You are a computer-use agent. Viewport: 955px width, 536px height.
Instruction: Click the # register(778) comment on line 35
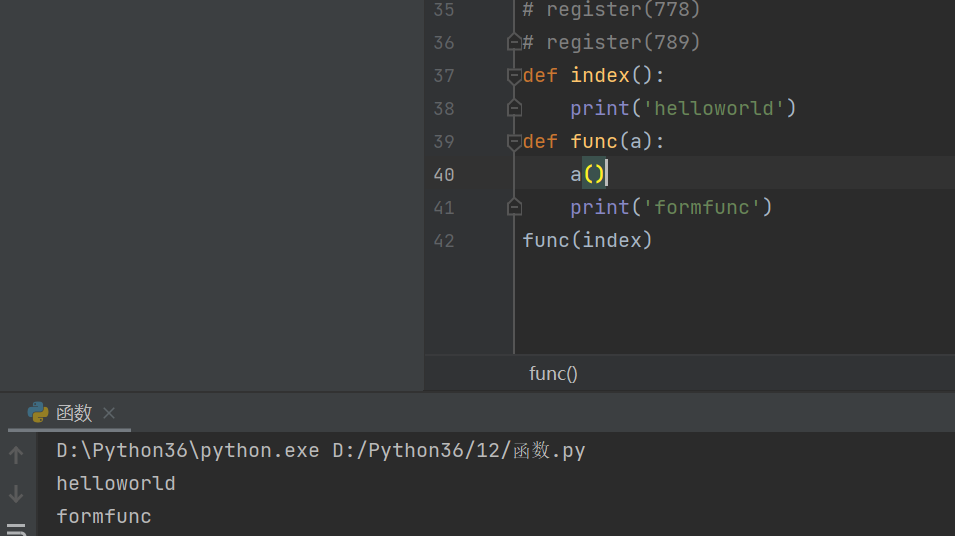pos(611,10)
